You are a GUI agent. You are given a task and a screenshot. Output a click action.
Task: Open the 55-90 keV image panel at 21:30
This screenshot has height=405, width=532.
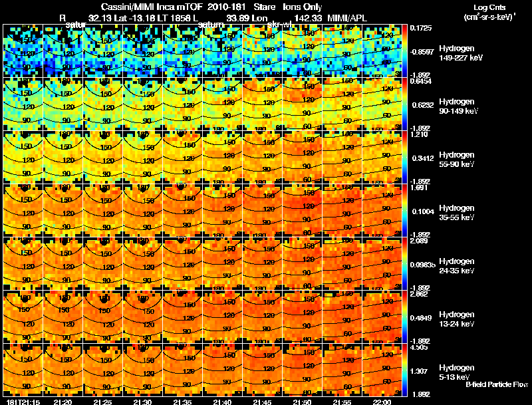[x=142, y=158]
